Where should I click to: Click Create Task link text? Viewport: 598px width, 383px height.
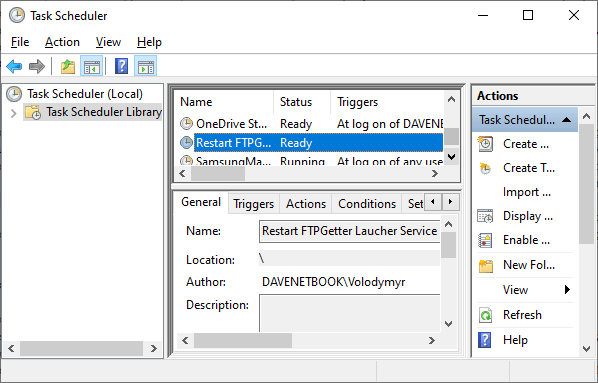[529, 168]
